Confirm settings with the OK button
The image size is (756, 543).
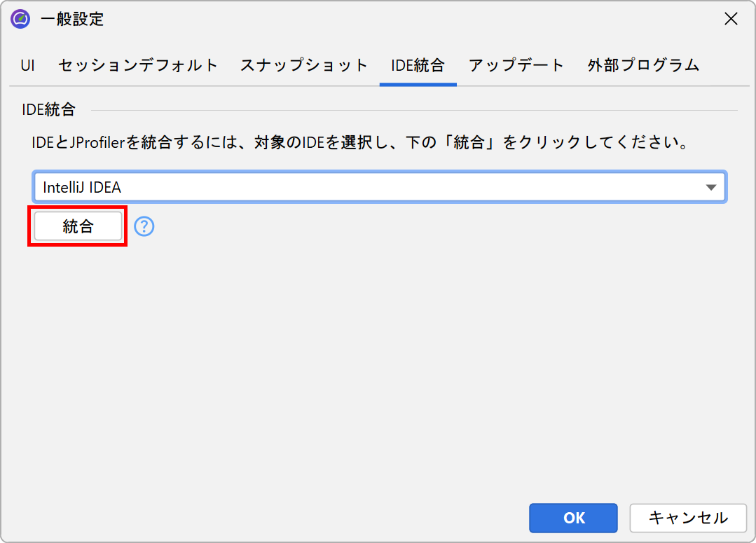coord(573,518)
